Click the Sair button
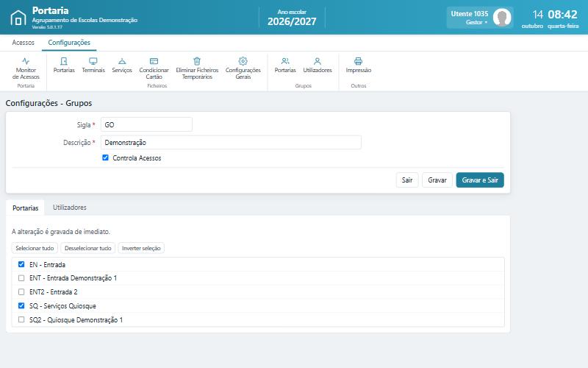 pyautogui.click(x=407, y=180)
